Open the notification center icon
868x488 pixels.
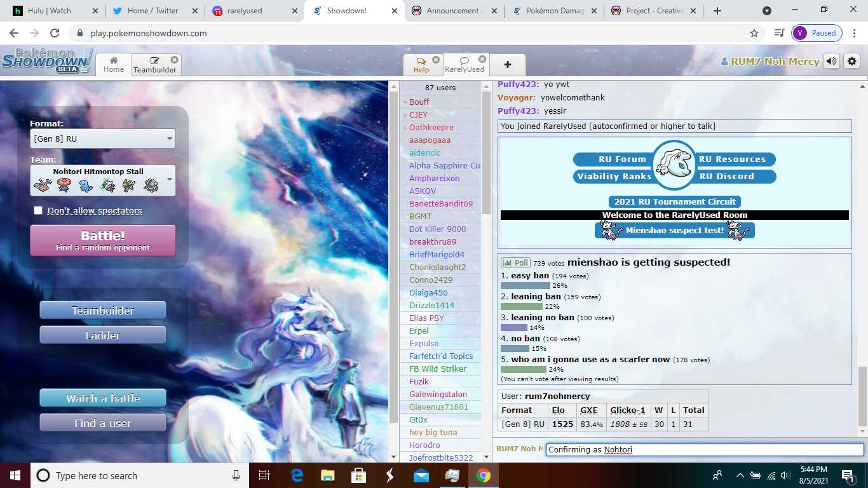[847, 475]
